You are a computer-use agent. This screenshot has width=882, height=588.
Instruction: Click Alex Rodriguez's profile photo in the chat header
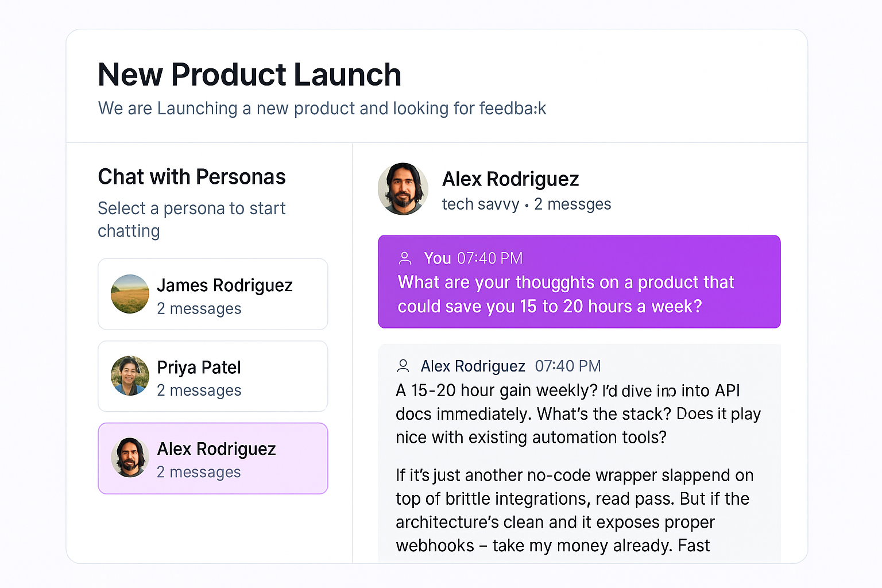pyautogui.click(x=403, y=188)
